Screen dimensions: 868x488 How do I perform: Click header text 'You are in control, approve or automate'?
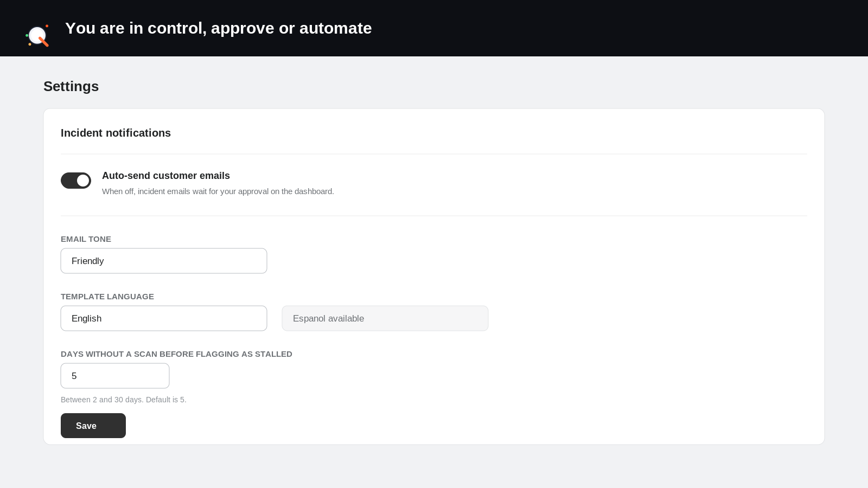pyautogui.click(x=219, y=28)
